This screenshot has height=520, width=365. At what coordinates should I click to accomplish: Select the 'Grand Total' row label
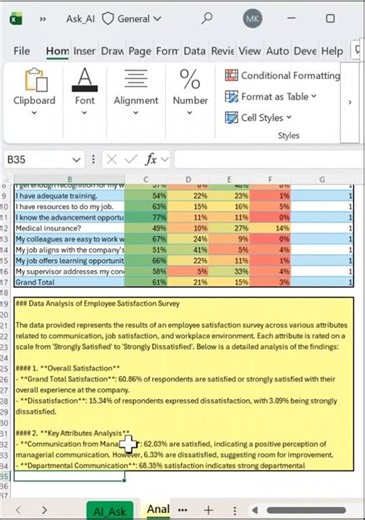click(69, 282)
